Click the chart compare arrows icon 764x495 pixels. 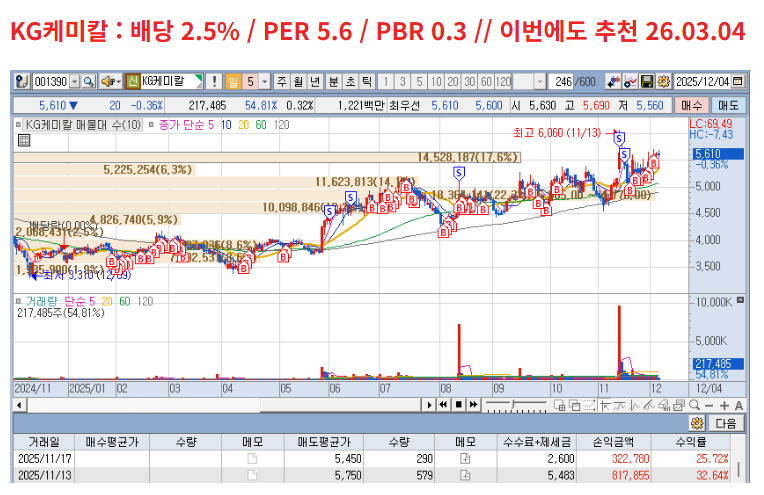(613, 81)
